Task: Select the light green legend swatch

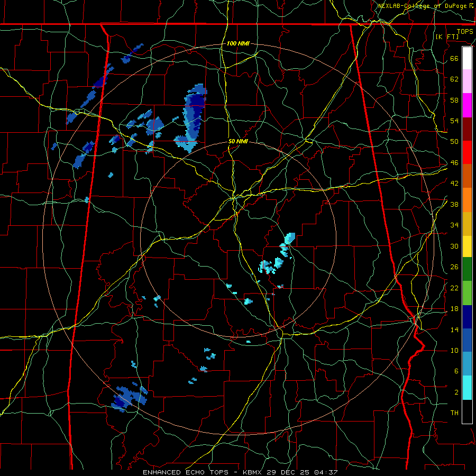Action: pyautogui.click(x=467, y=293)
